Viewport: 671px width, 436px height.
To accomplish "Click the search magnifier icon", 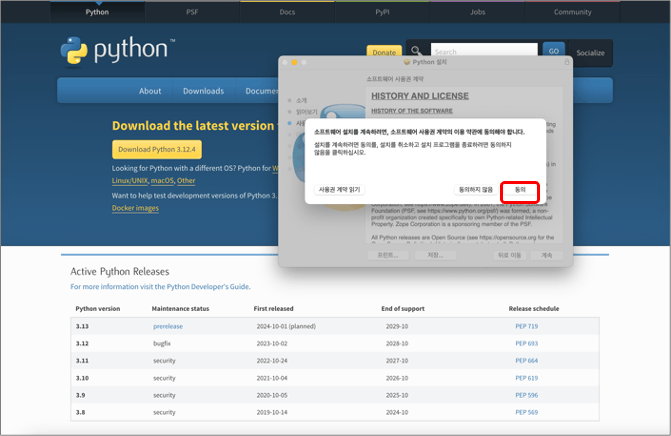I will coord(415,50).
